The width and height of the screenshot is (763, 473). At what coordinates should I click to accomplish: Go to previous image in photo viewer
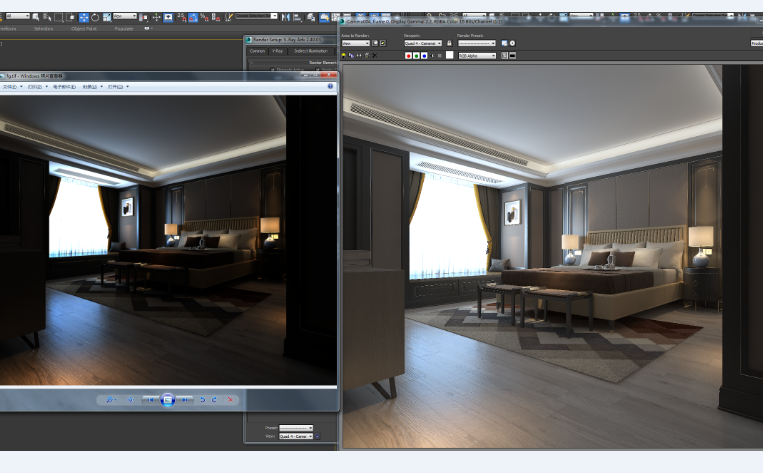point(150,400)
